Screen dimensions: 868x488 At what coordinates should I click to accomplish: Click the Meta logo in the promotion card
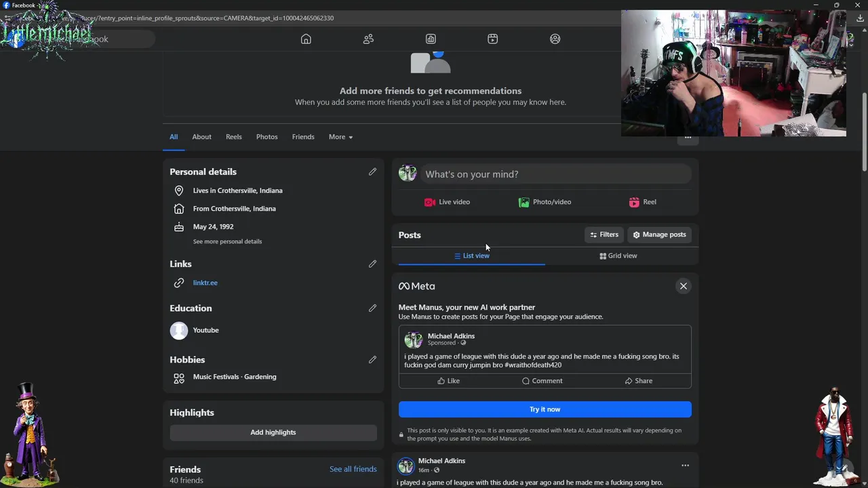[416, 286]
